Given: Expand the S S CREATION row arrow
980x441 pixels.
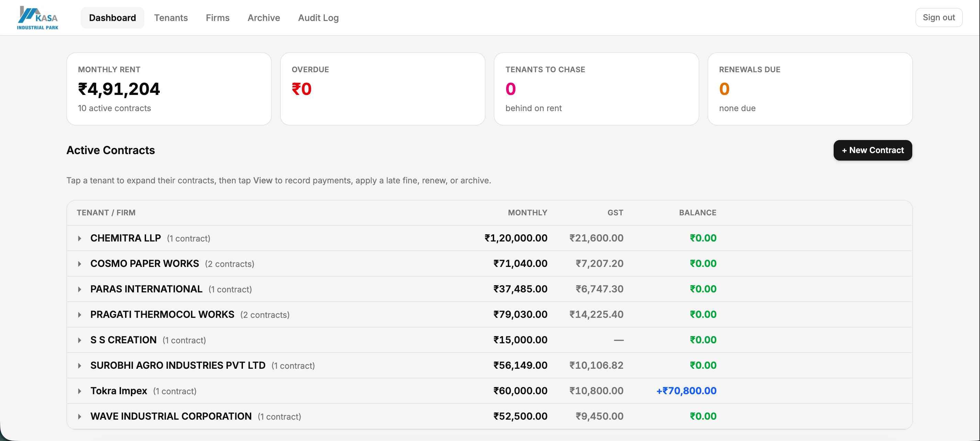Looking at the screenshot, I should pos(79,341).
